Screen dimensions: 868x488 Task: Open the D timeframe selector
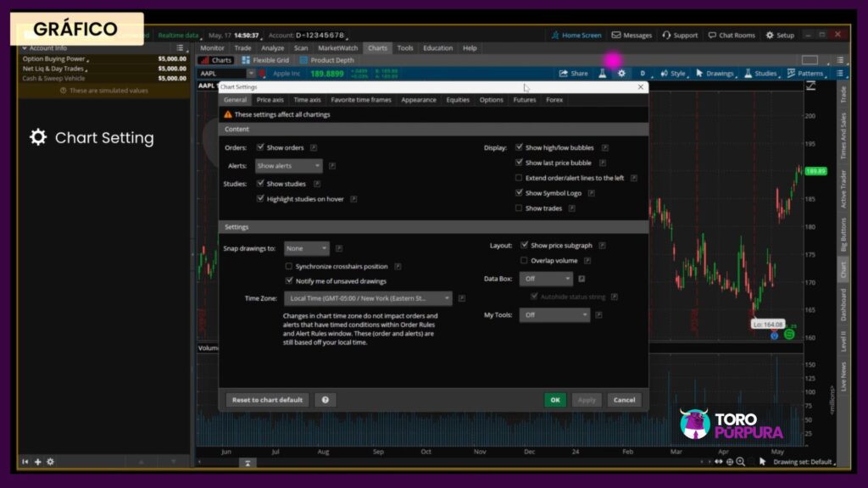643,73
